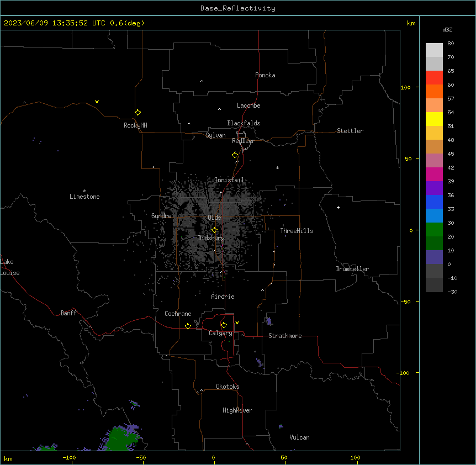Pick the red 65 dBZ color swatch
This screenshot has height=465, width=476.
point(434,77)
